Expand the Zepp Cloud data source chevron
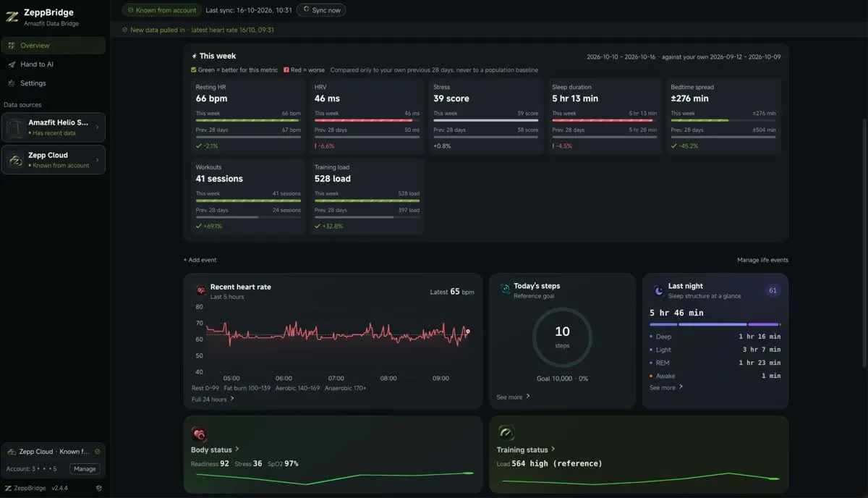The height and width of the screenshot is (498, 868). click(x=97, y=160)
